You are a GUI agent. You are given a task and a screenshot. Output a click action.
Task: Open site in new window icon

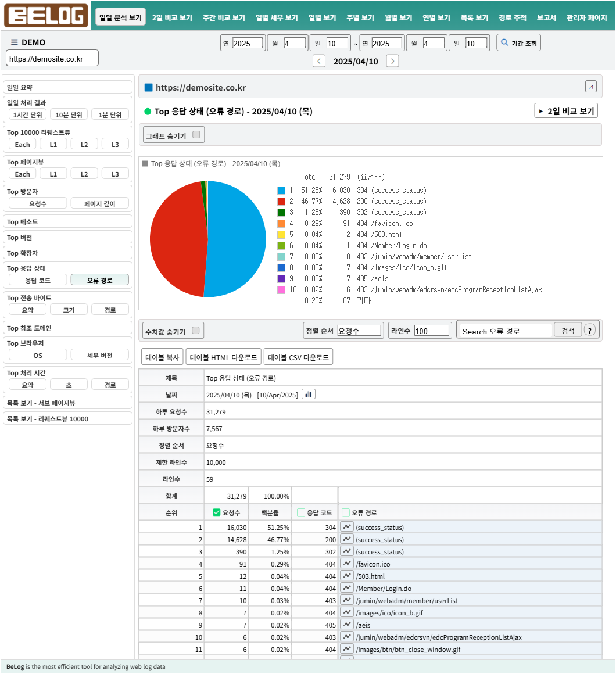coord(590,87)
